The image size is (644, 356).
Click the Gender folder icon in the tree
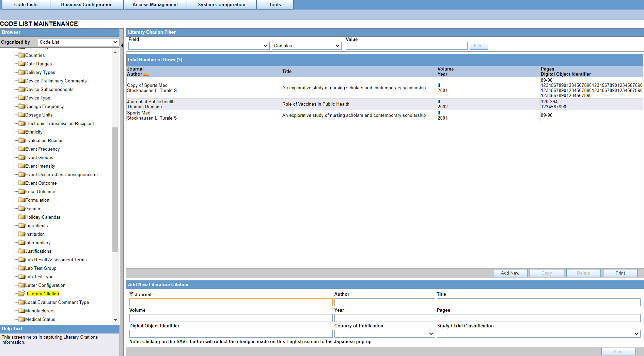(x=21, y=208)
